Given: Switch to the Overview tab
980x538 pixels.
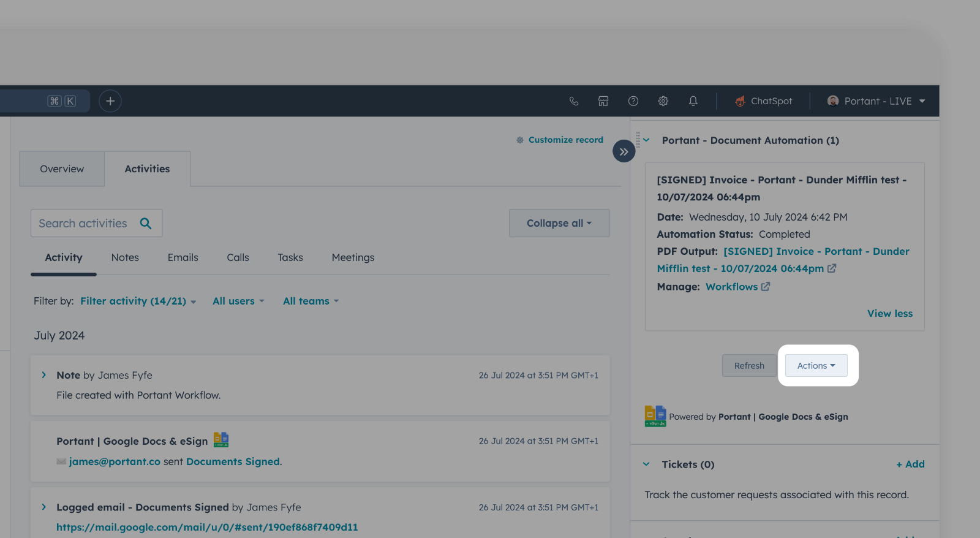Looking at the screenshot, I should coord(62,169).
